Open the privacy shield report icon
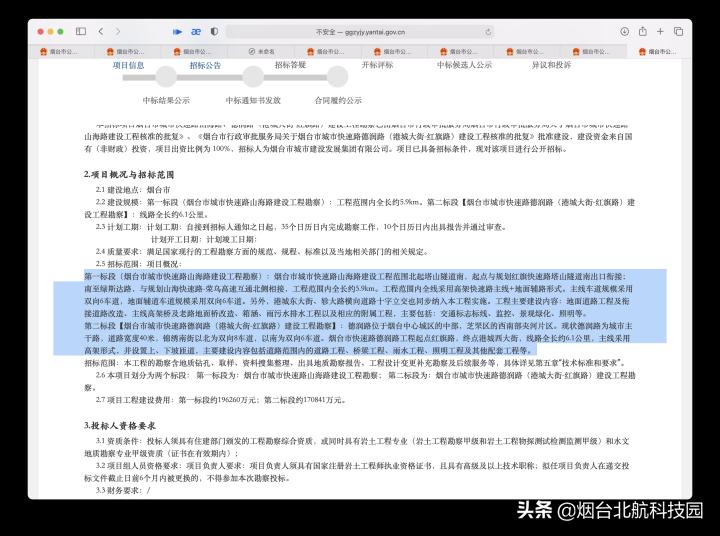720x536 pixels. click(x=214, y=31)
